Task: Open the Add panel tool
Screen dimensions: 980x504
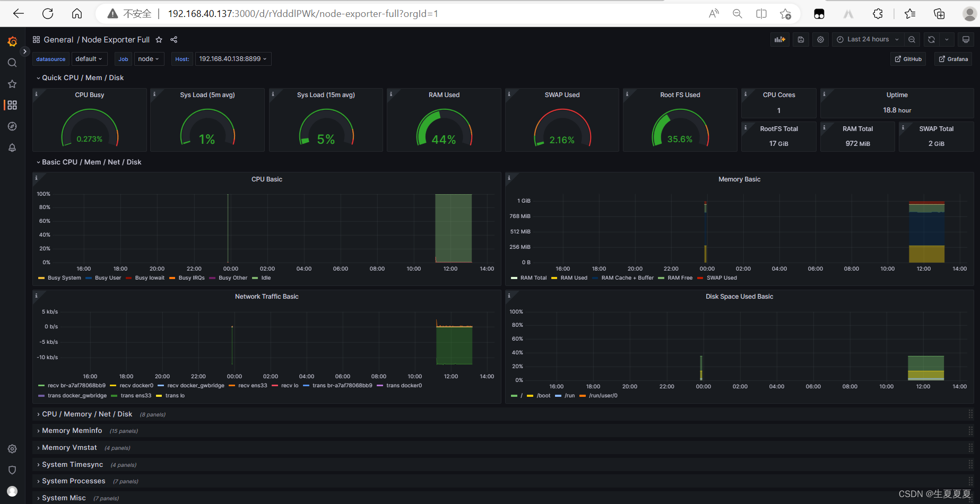Action: pyautogui.click(x=779, y=39)
